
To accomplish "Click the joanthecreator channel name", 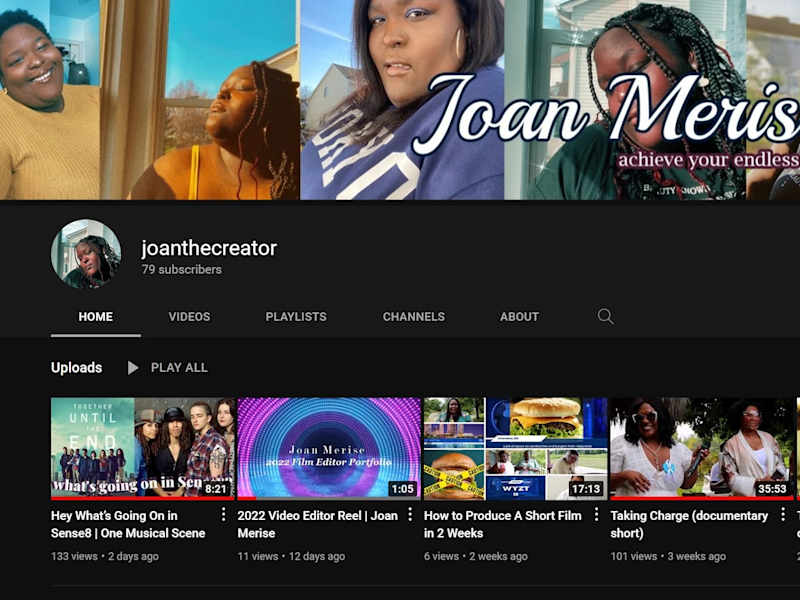I will pos(209,248).
